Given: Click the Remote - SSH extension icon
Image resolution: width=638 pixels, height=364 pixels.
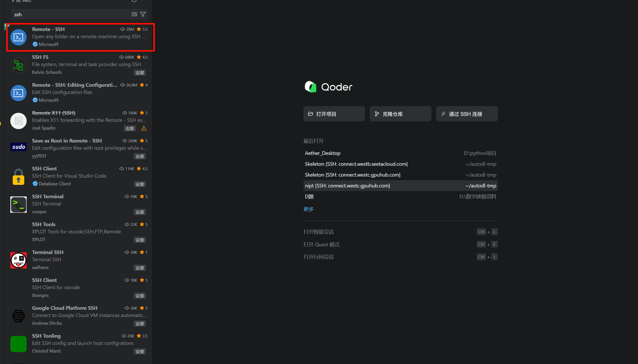Looking at the screenshot, I should coord(18,37).
